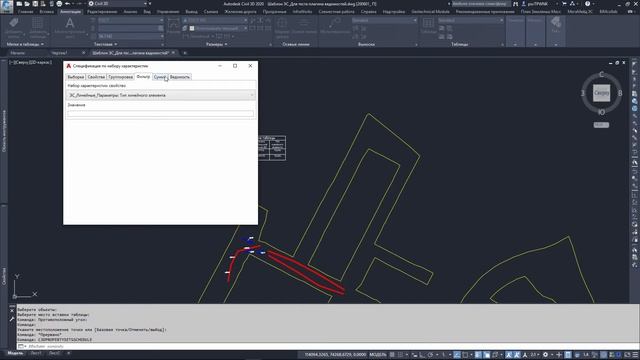
Task: Switch to the Чертеж1 file tab
Action: [60, 53]
